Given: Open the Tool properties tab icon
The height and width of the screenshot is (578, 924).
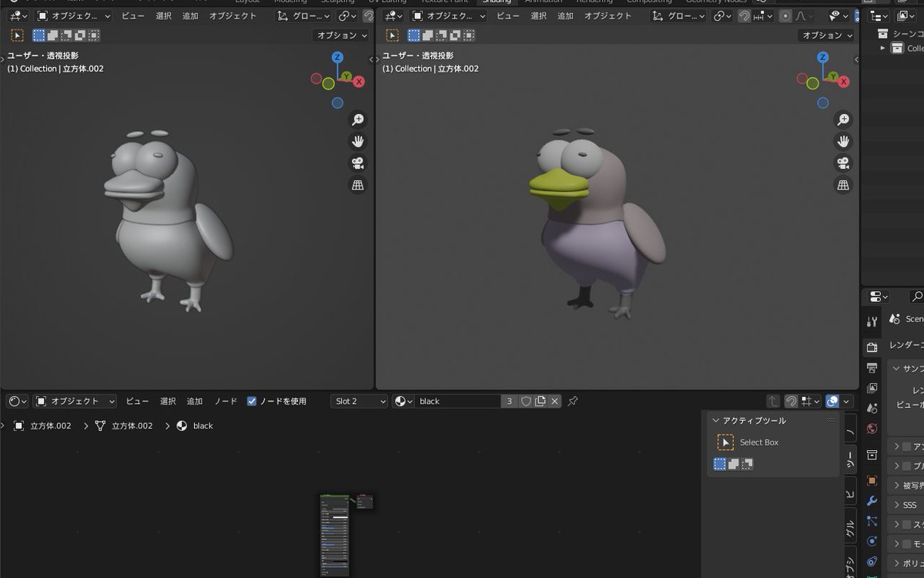Looking at the screenshot, I should [x=872, y=322].
